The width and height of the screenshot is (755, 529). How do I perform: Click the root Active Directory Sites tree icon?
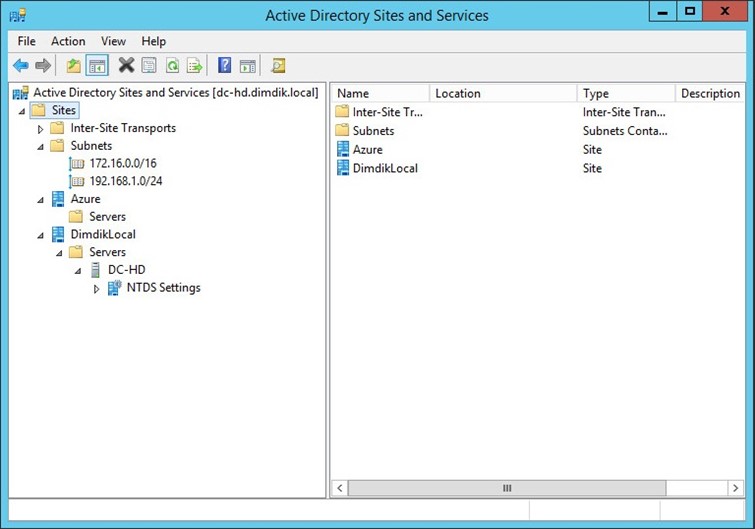pos(20,93)
